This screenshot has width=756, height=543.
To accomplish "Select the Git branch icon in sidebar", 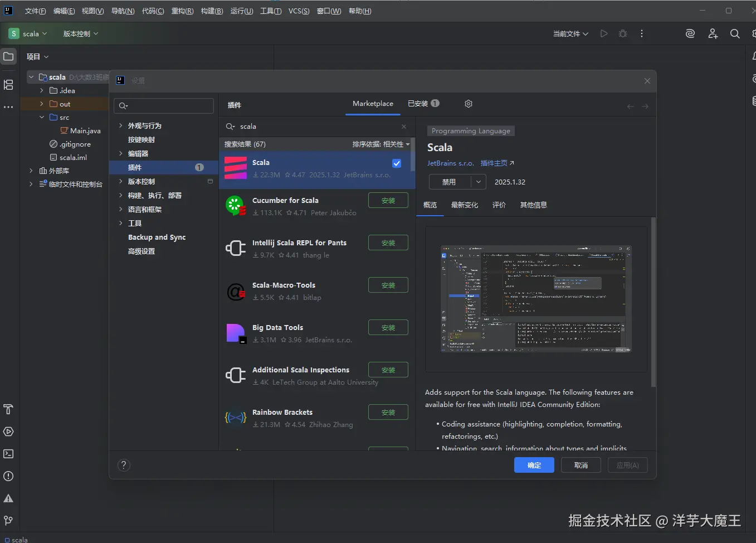I will [8, 521].
